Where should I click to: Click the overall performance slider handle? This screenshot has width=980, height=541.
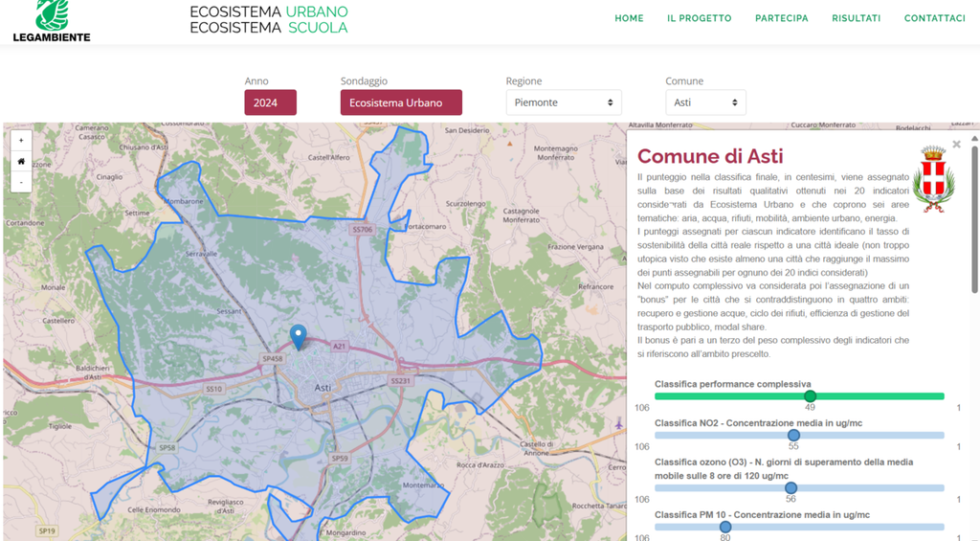[810, 396]
